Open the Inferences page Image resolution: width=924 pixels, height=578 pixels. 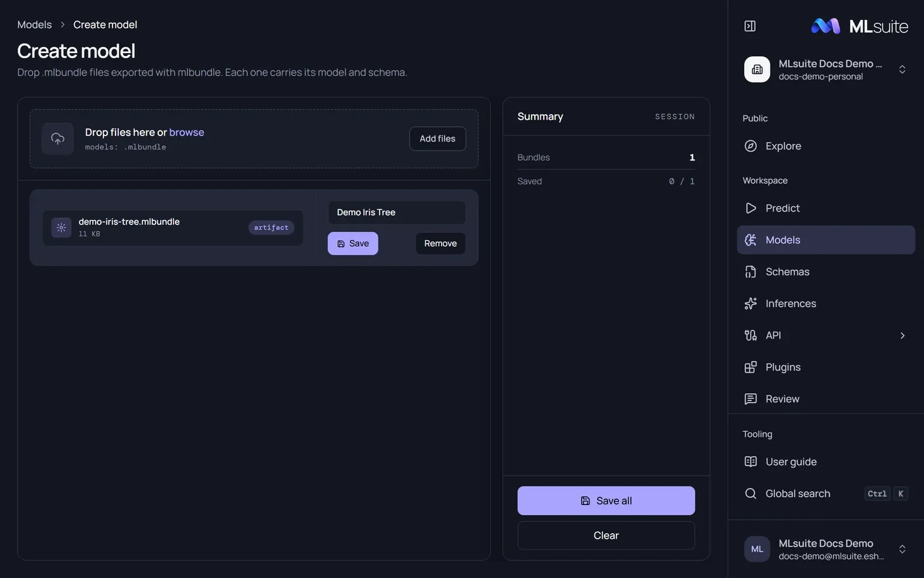(x=825, y=303)
